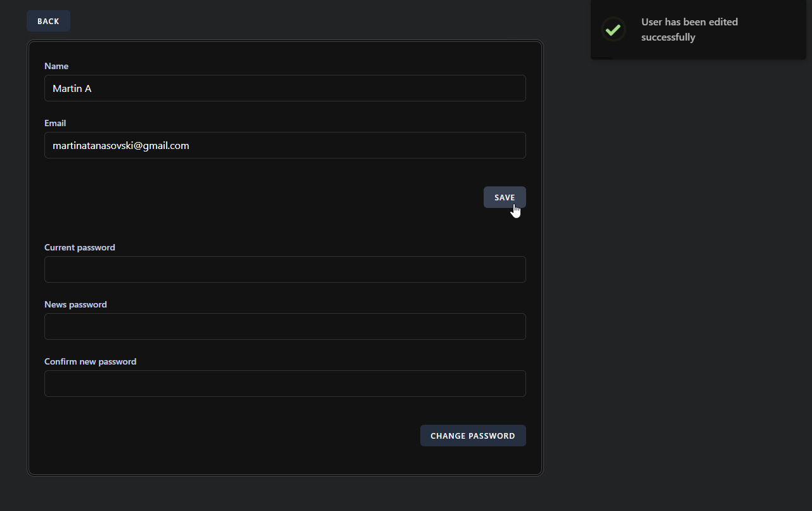Image resolution: width=812 pixels, height=511 pixels.
Task: Click empty form area left of CHANGE PASSWORD
Action: tap(222, 436)
